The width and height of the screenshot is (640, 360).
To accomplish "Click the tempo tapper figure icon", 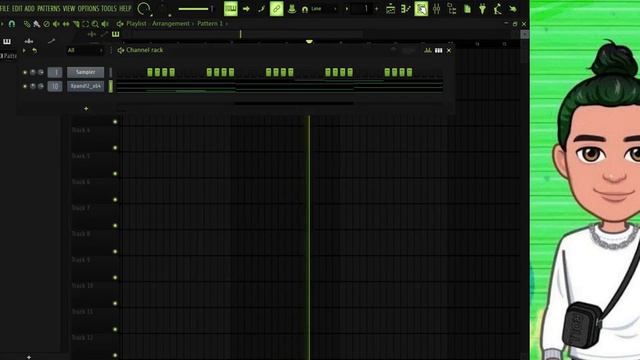I will click(498, 9).
